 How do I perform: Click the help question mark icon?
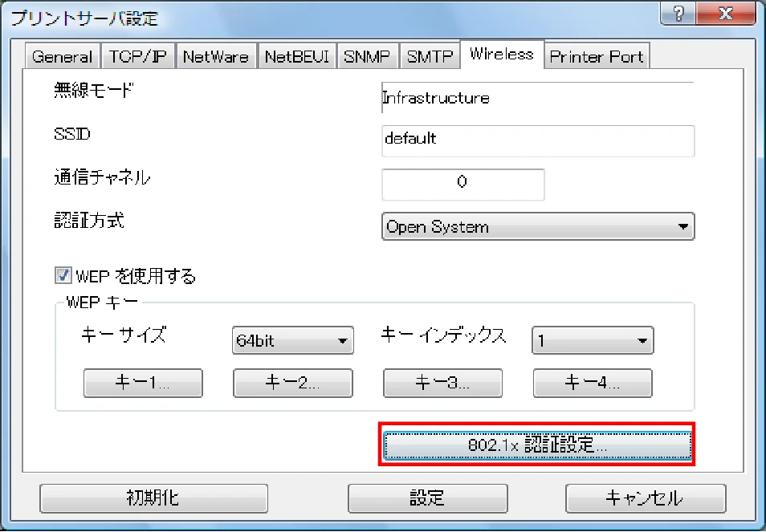[678, 13]
